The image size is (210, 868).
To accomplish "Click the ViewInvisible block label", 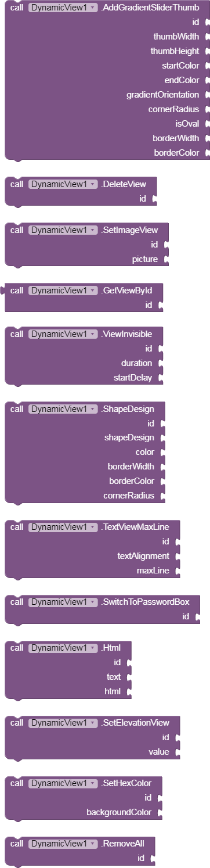I will click(126, 333).
